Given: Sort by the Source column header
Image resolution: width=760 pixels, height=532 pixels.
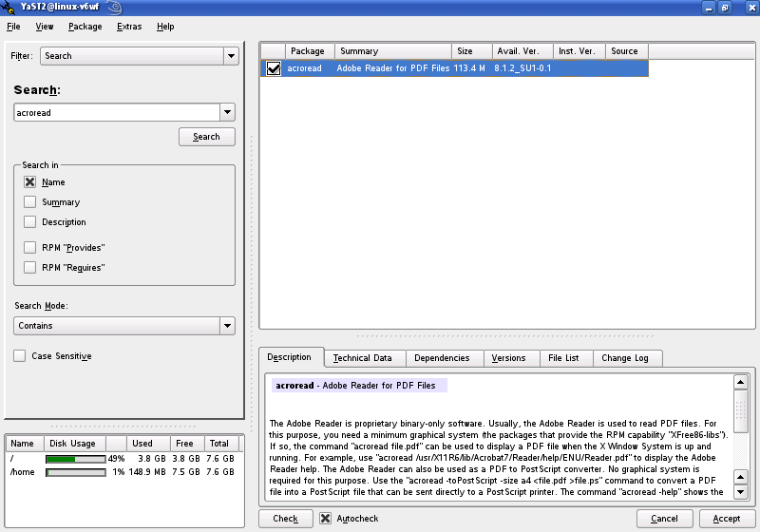Looking at the screenshot, I should click(627, 51).
